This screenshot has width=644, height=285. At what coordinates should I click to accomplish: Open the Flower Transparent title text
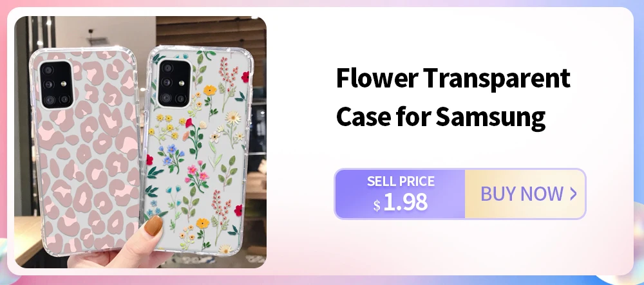(x=453, y=78)
